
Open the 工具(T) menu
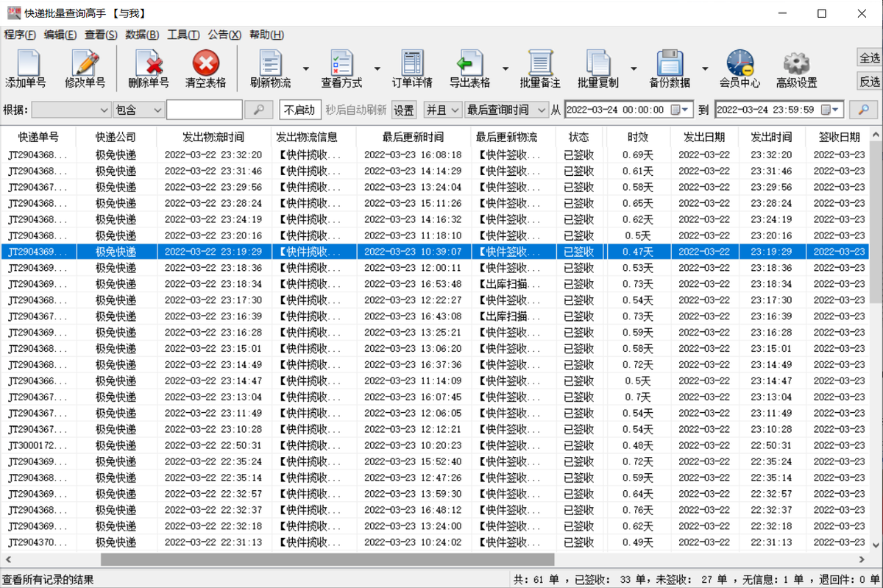coord(183,35)
